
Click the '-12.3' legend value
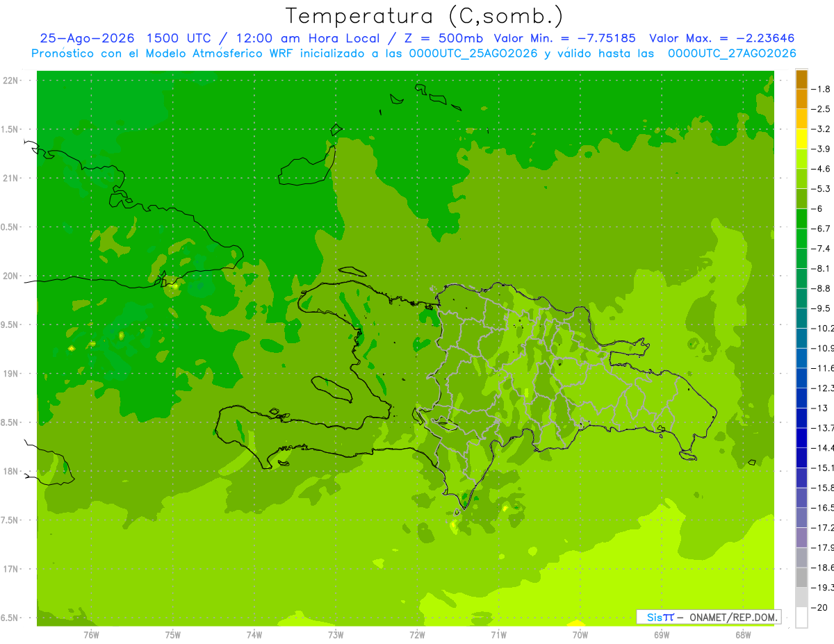(x=822, y=388)
